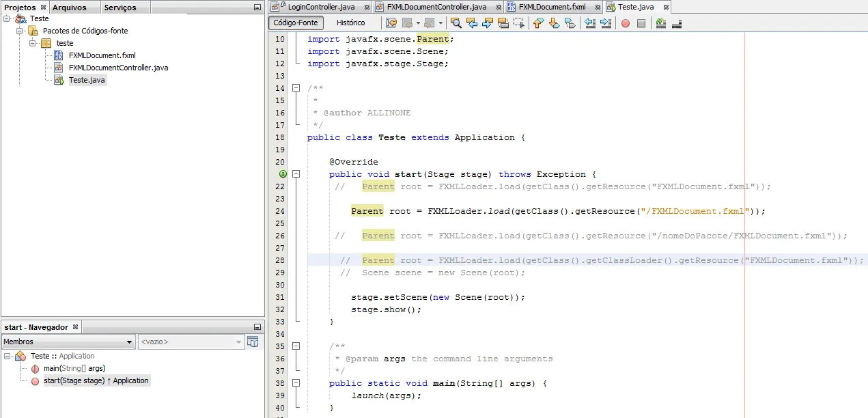Switch to the FXMLDocumentController.java editor tab
868x418 pixels.
pyautogui.click(x=436, y=7)
